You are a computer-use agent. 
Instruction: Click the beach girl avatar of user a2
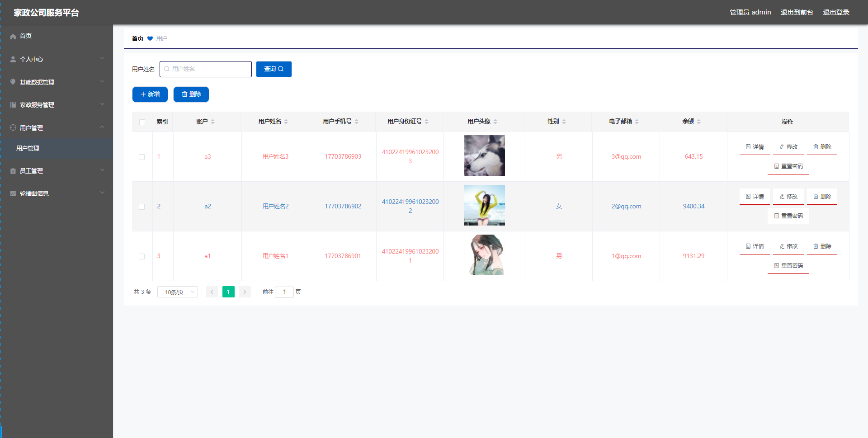click(x=485, y=205)
